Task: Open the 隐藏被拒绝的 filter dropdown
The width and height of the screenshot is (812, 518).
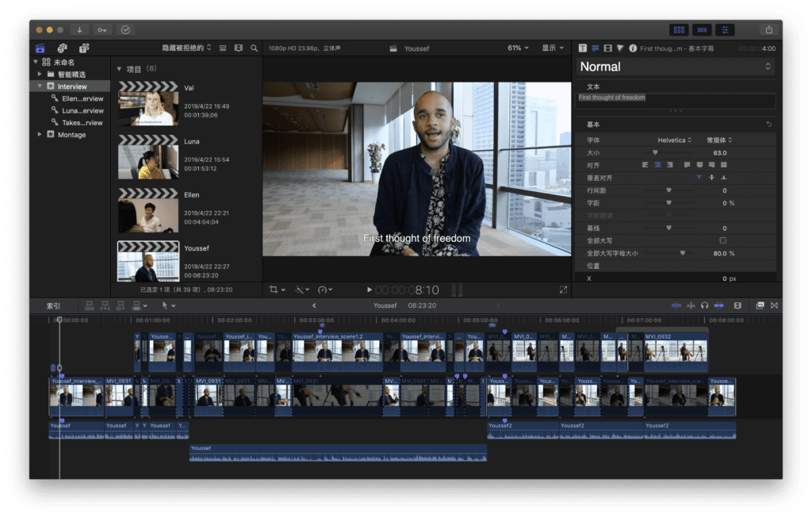Action: click(x=186, y=48)
